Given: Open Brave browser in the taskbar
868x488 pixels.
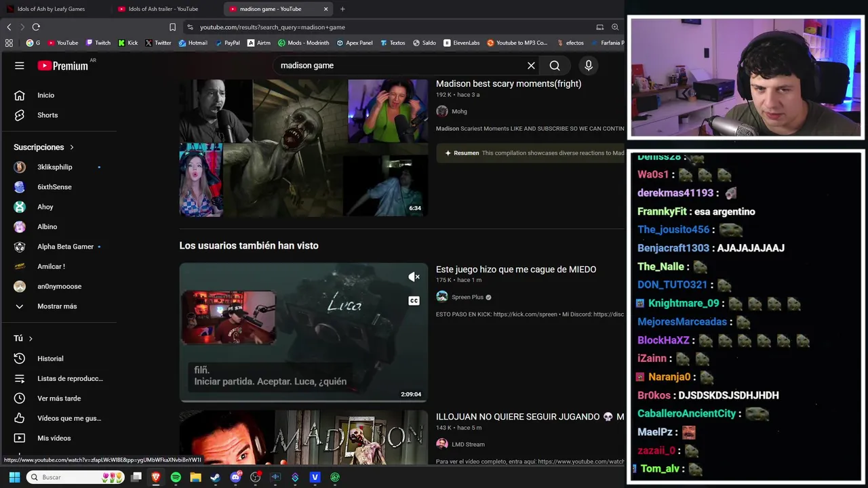Looking at the screenshot, I should [156, 477].
